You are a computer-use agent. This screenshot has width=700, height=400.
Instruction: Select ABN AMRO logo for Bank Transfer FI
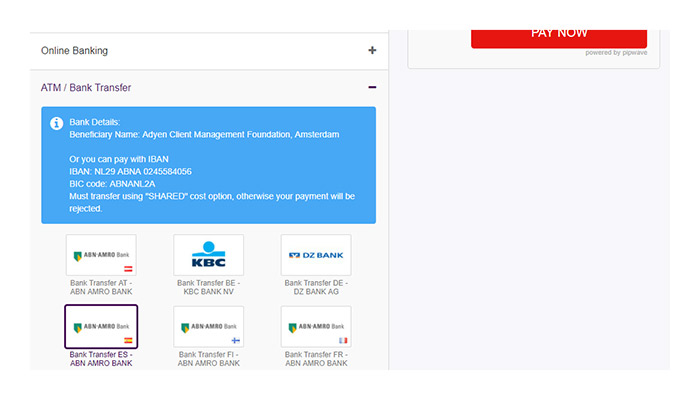click(x=208, y=326)
